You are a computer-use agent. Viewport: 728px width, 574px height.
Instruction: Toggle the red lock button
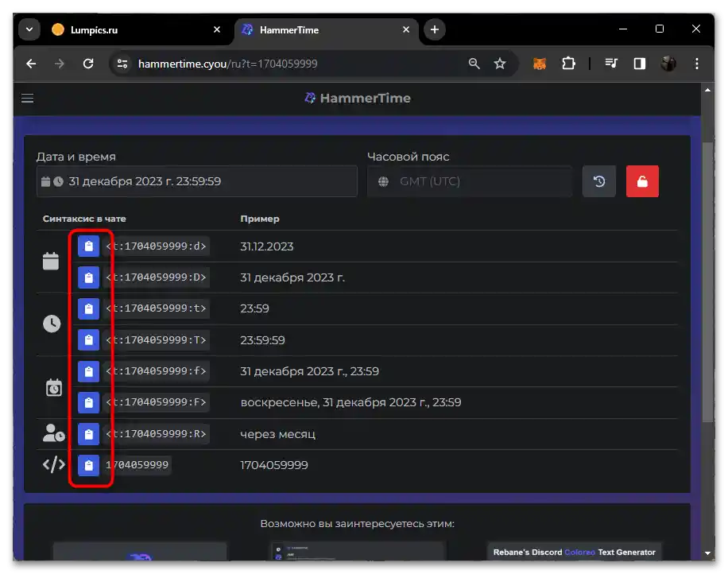click(x=642, y=181)
